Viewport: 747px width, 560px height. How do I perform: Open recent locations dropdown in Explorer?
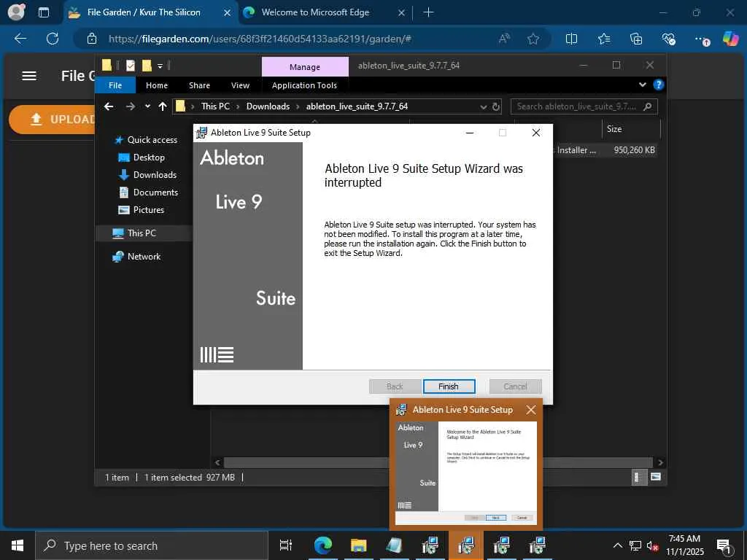coord(147,106)
